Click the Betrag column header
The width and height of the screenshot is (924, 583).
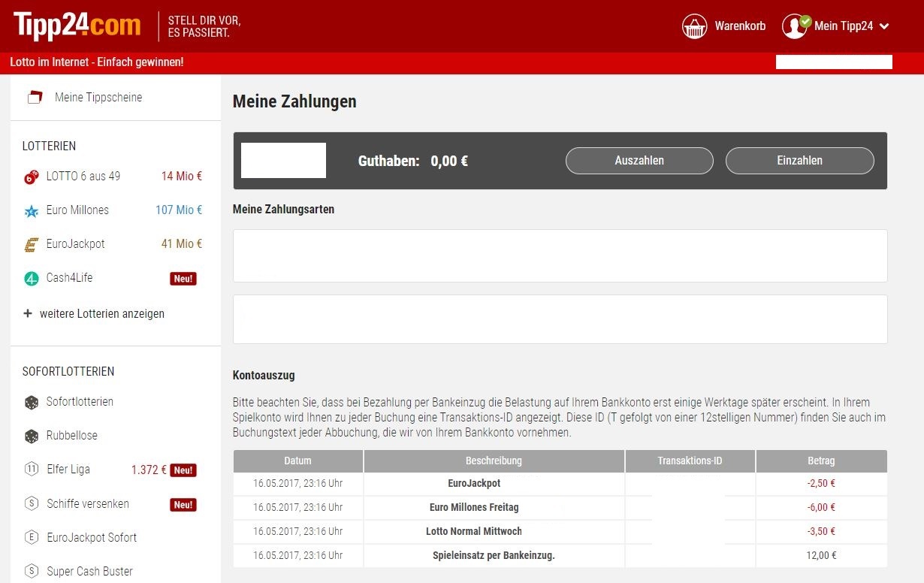(x=821, y=461)
